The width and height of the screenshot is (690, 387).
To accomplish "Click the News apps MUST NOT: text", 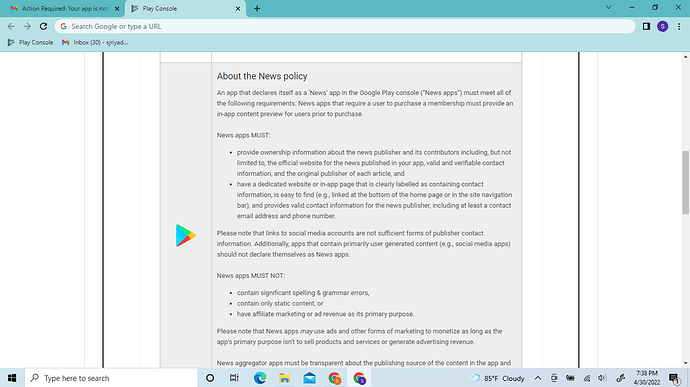I will tap(251, 276).
